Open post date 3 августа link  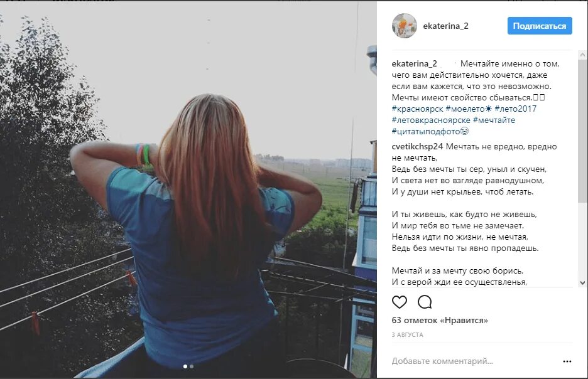tap(407, 335)
